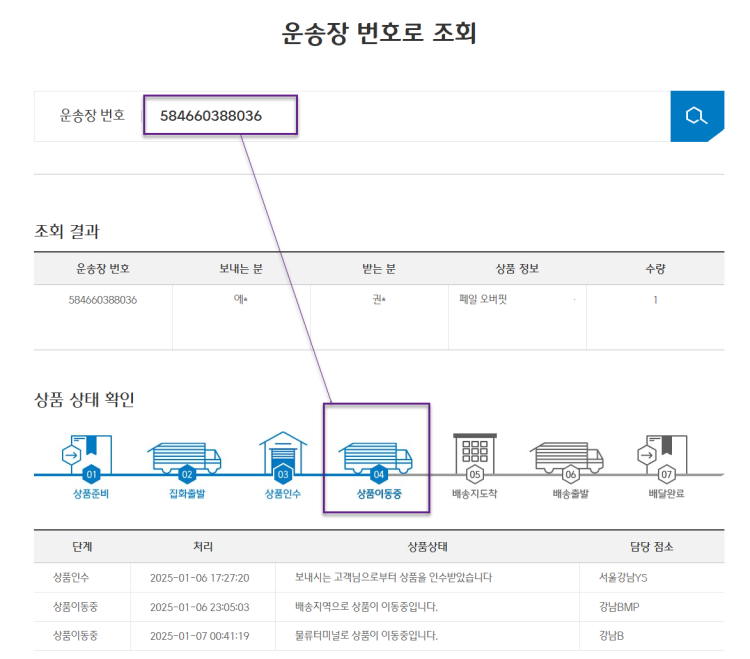Click status 배송지역으로 상품이 이동중입니다.

(x=366, y=607)
